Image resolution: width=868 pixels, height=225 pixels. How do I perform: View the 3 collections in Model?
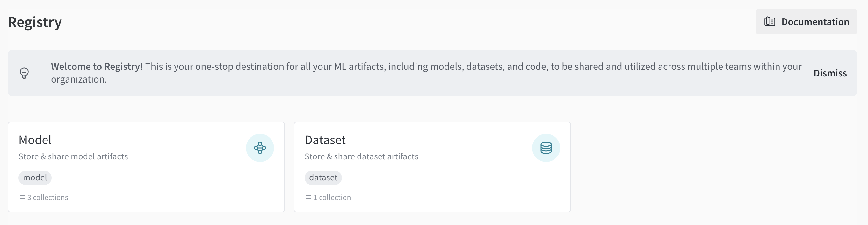pyautogui.click(x=47, y=197)
